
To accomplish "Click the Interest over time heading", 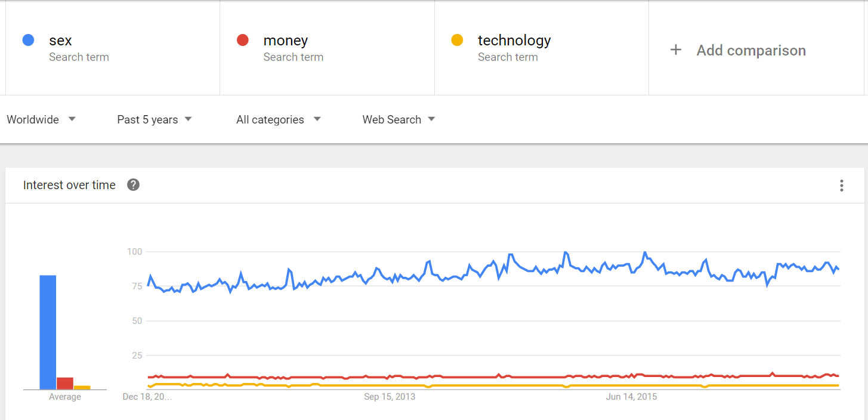I will pos(69,185).
